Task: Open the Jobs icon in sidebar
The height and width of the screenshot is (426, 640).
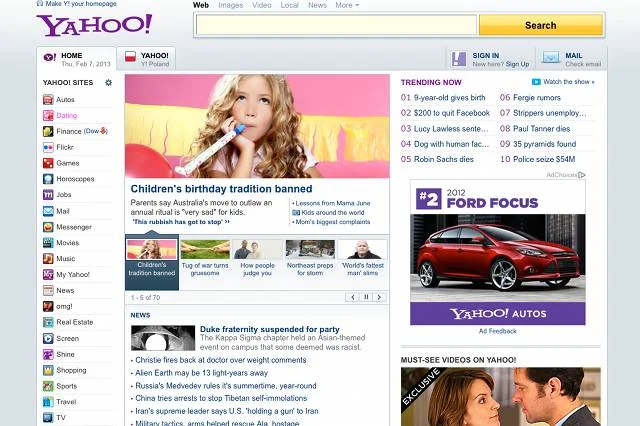Action: click(x=48, y=195)
